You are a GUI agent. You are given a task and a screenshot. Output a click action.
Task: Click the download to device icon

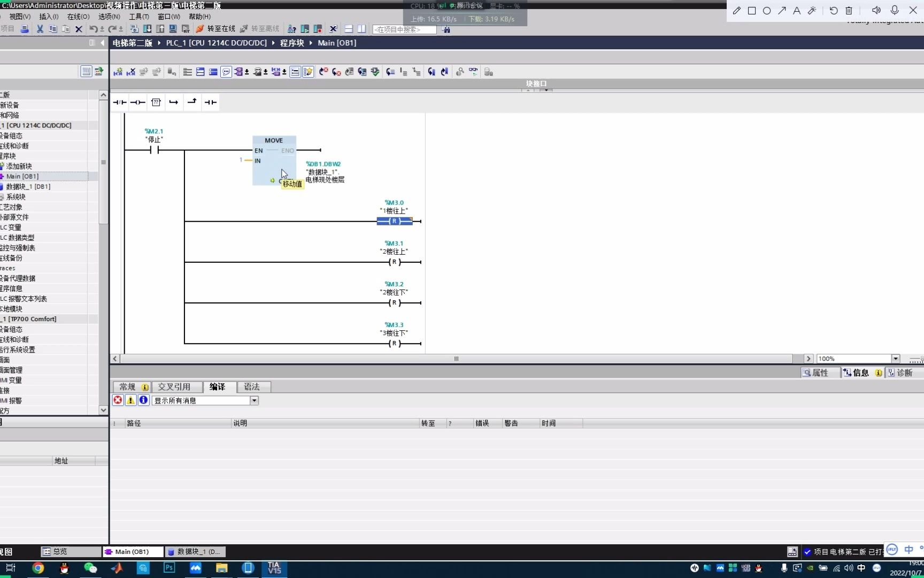[147, 29]
